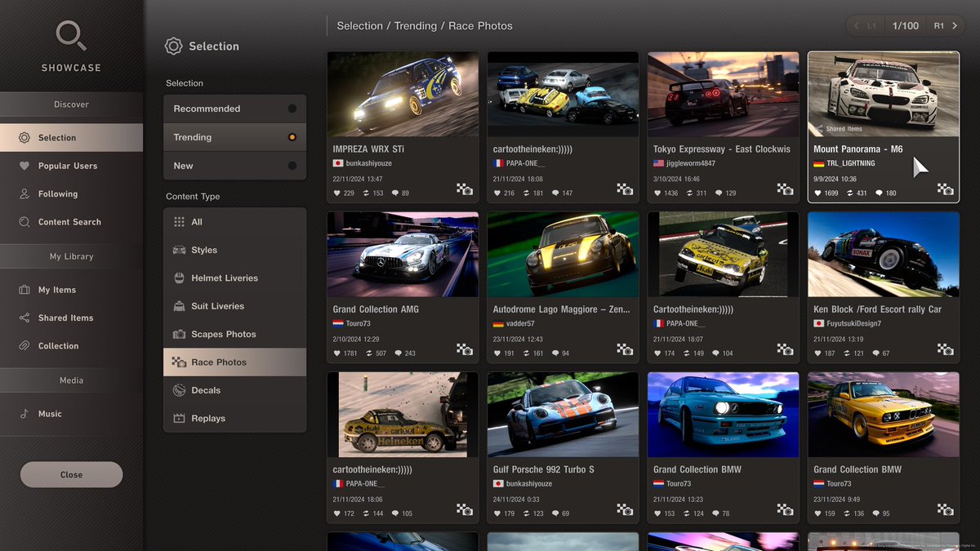Image resolution: width=980 pixels, height=551 pixels.
Task: Open the Autodrome Lago Maggiore thumbnail
Action: (x=563, y=255)
